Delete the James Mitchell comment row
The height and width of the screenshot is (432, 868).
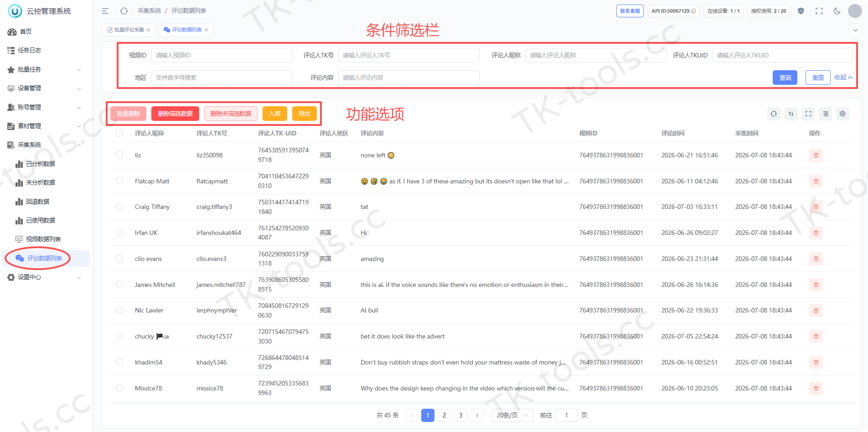pos(816,285)
